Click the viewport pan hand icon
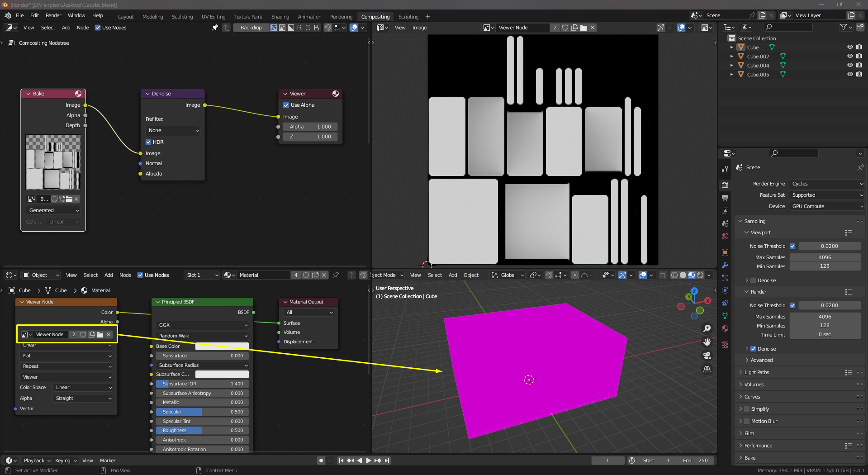Image resolution: width=868 pixels, height=475 pixels. 707,342
